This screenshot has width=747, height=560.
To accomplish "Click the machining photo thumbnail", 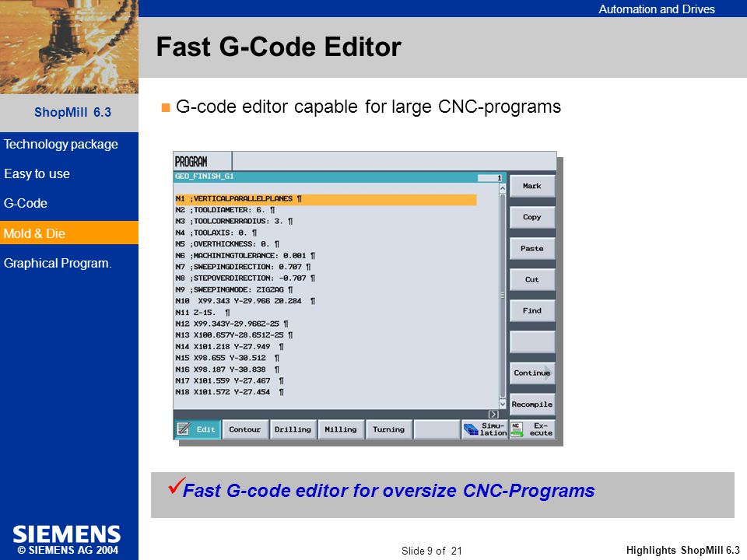I will click(x=69, y=47).
